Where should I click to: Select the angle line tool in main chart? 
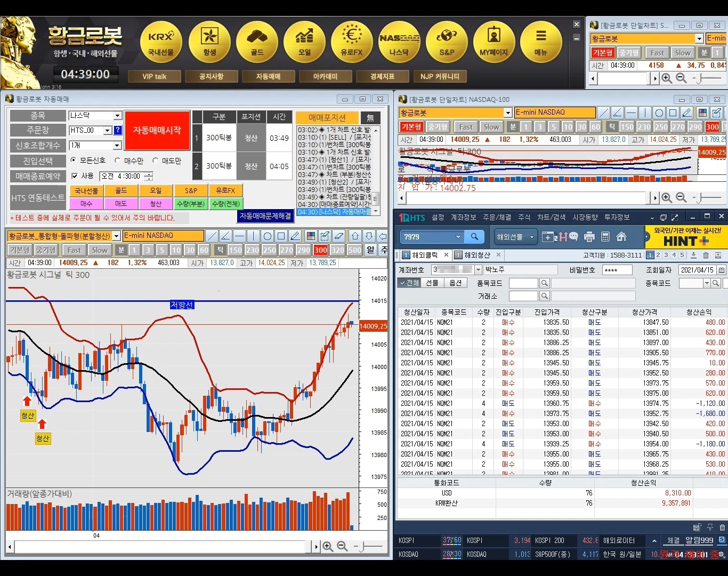pos(225,236)
